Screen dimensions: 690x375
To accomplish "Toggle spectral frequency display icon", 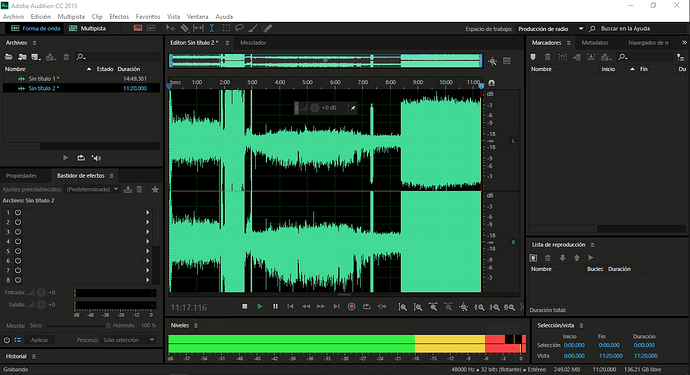I will [x=138, y=28].
